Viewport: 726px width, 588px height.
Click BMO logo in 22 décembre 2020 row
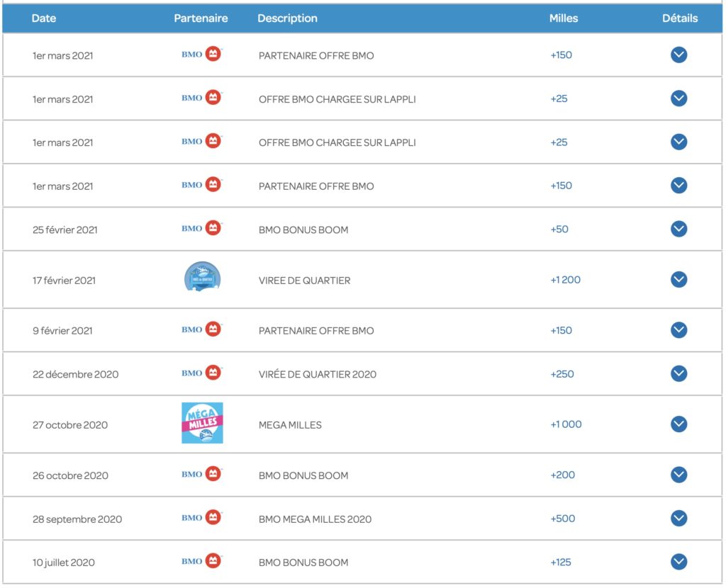[x=202, y=373]
